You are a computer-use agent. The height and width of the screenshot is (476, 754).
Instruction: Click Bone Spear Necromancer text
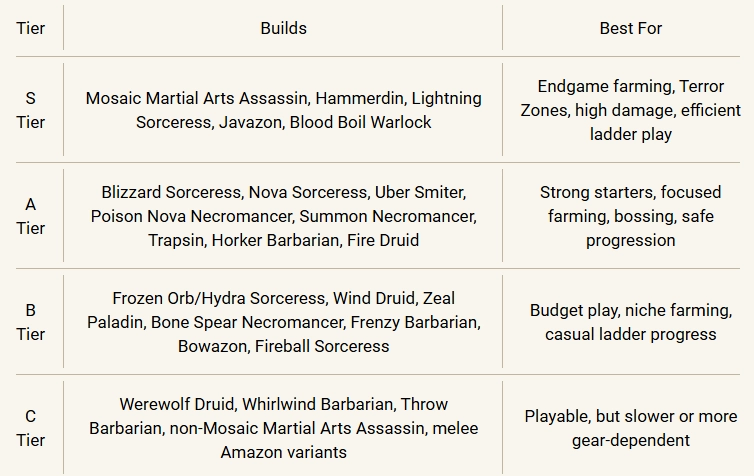coord(247,323)
